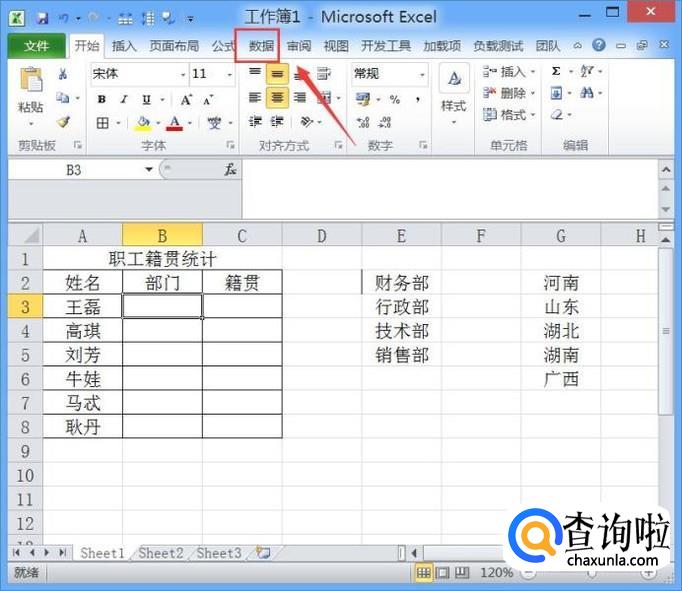682x591 pixels.
Task: Switch to the Sheet2 worksheet tab
Action: click(x=160, y=553)
